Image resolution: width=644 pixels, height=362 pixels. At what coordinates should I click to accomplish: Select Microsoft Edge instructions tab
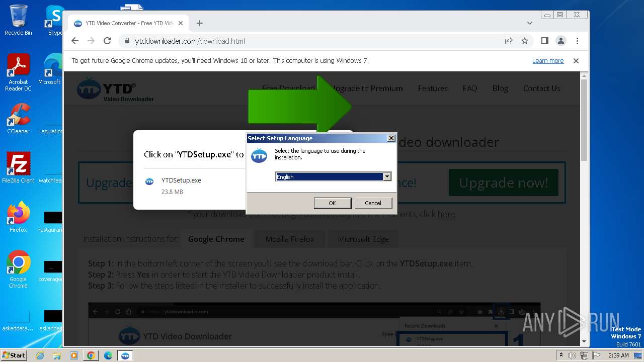tap(363, 239)
